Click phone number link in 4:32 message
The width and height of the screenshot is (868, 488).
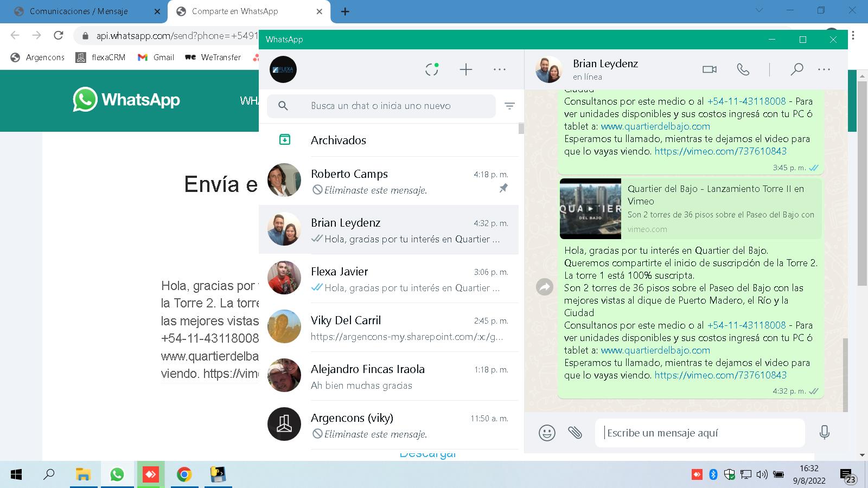[x=746, y=325]
